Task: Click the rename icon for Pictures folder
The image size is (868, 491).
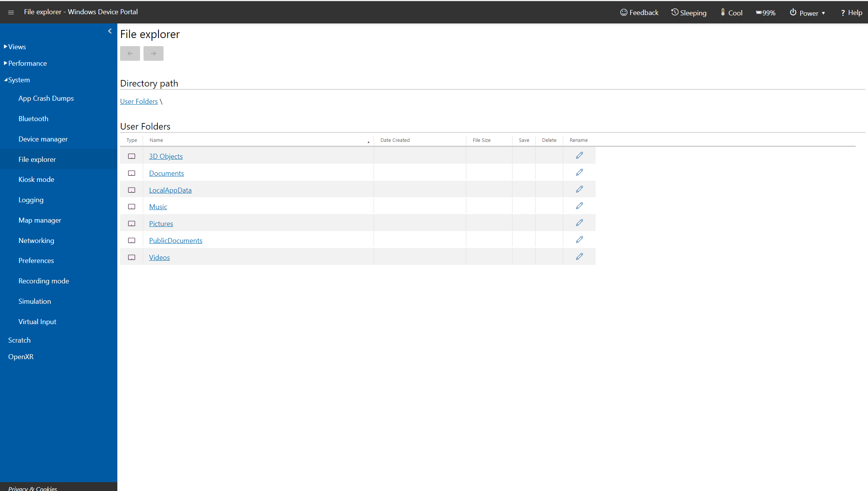Action: (x=579, y=222)
